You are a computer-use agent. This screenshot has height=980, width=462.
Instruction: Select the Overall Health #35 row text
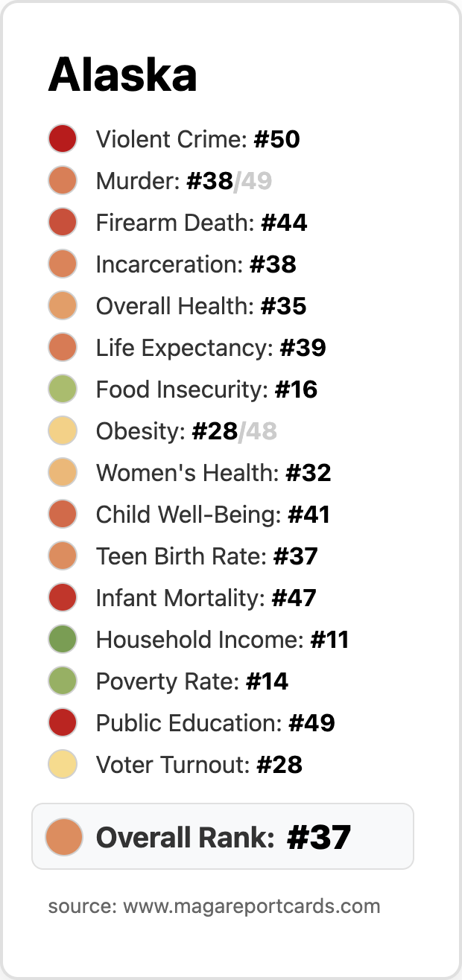201,306
